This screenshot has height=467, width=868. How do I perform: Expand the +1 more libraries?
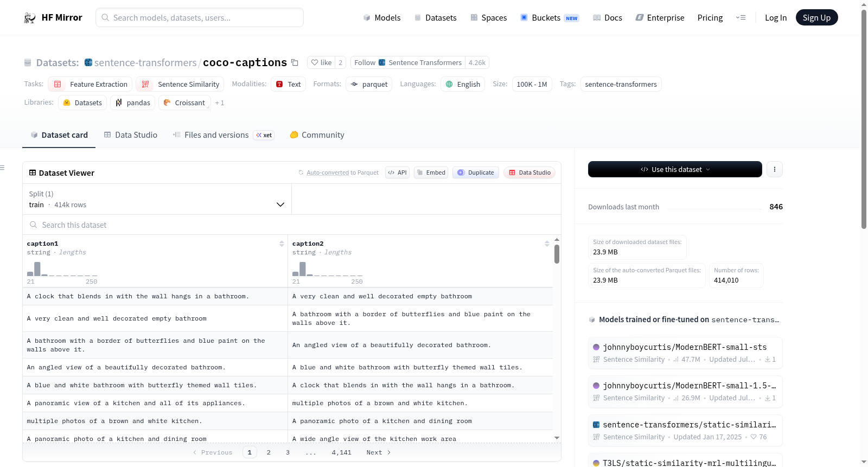tap(219, 103)
